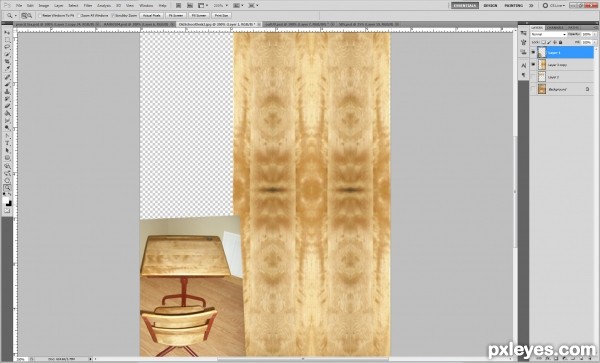Click the black background color swatch
The width and height of the screenshot is (600, 363).
tap(9, 203)
